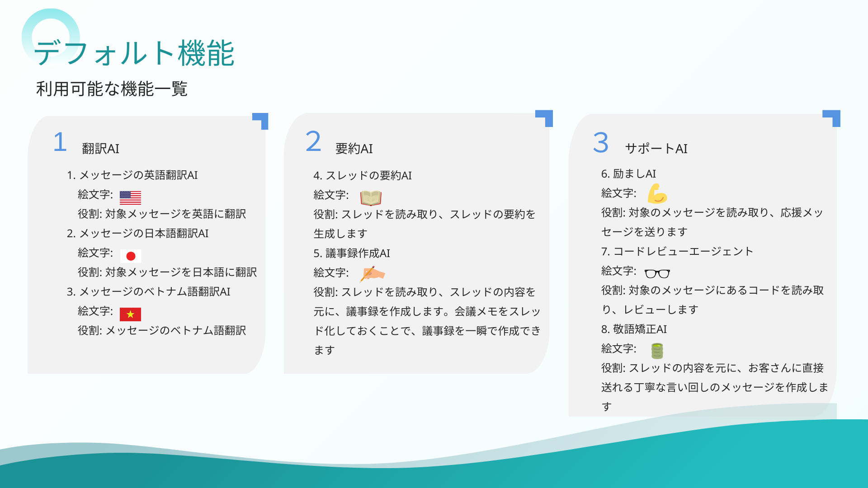
Task: Click line 送れる丁寧な言い回しのメッセージを作成しま
Action: (715, 387)
